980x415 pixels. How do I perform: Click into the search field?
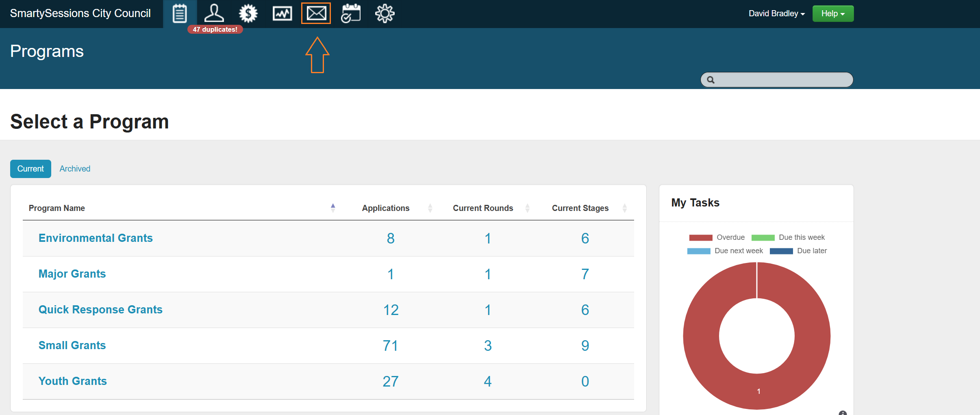[x=780, y=80]
